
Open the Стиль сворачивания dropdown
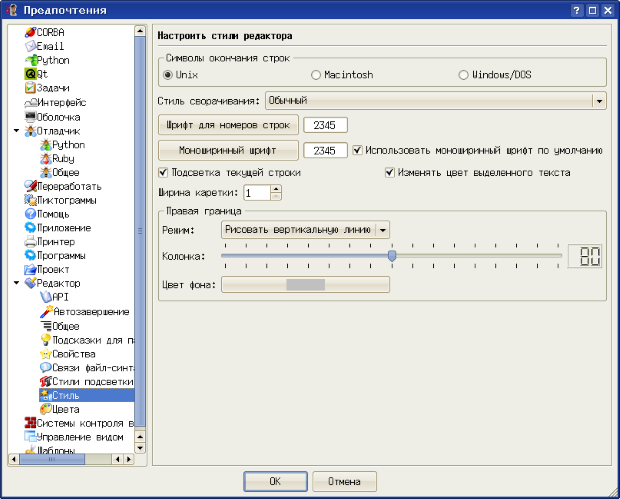point(435,101)
